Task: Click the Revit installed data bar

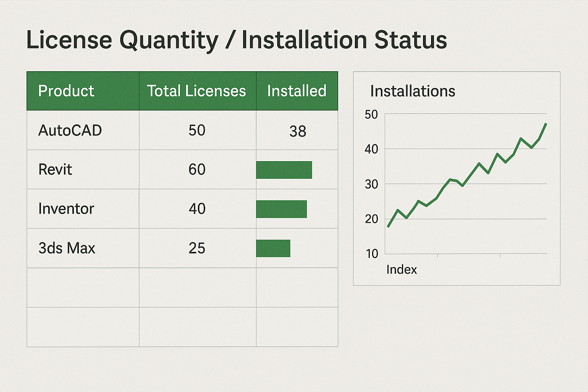Action: (284, 170)
